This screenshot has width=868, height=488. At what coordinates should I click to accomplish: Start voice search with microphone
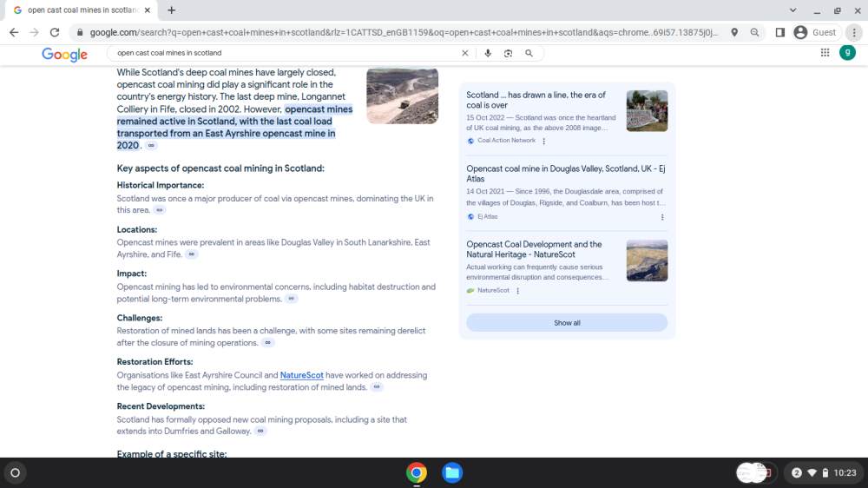tap(488, 53)
